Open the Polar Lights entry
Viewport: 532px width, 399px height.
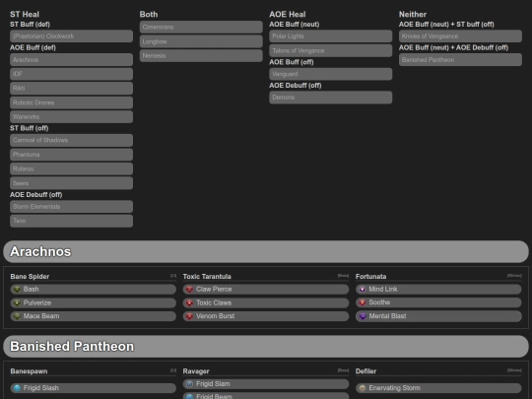330,36
